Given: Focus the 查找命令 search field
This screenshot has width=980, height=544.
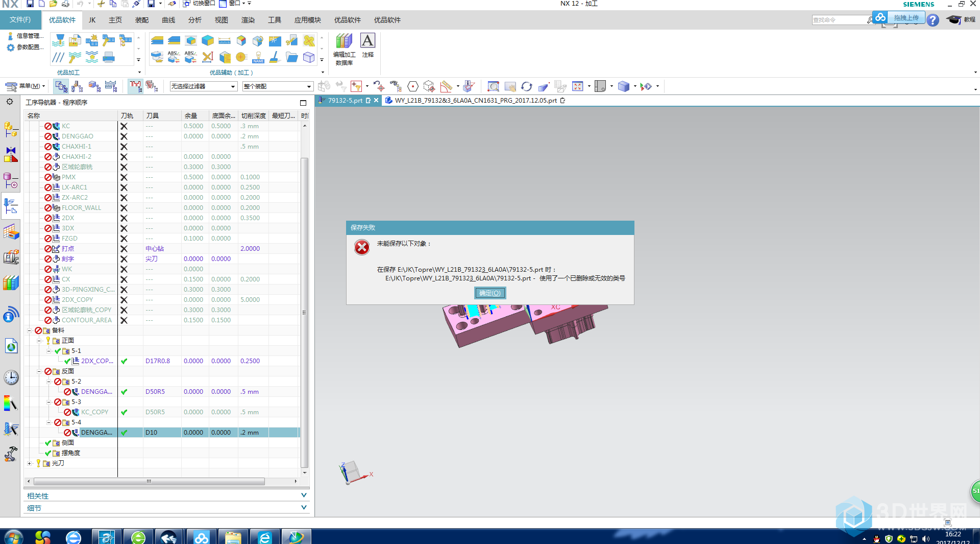Looking at the screenshot, I should point(839,20).
